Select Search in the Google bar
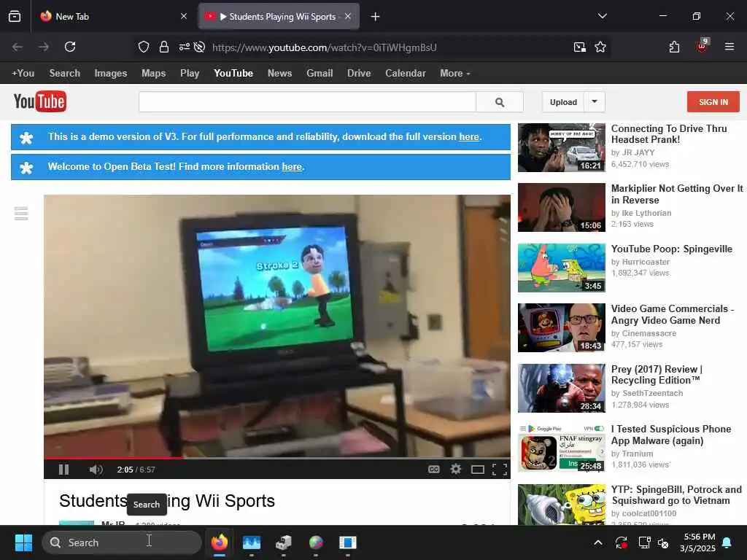 coord(65,74)
